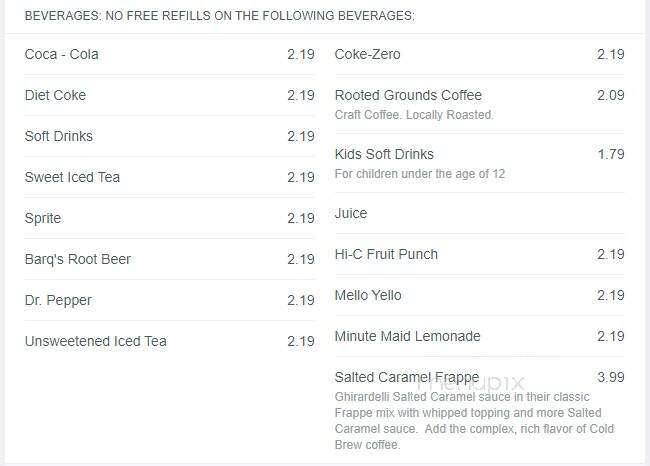Viewport: 650px width, 466px height.
Task: Select the Juice item
Action: pyautogui.click(x=479, y=214)
